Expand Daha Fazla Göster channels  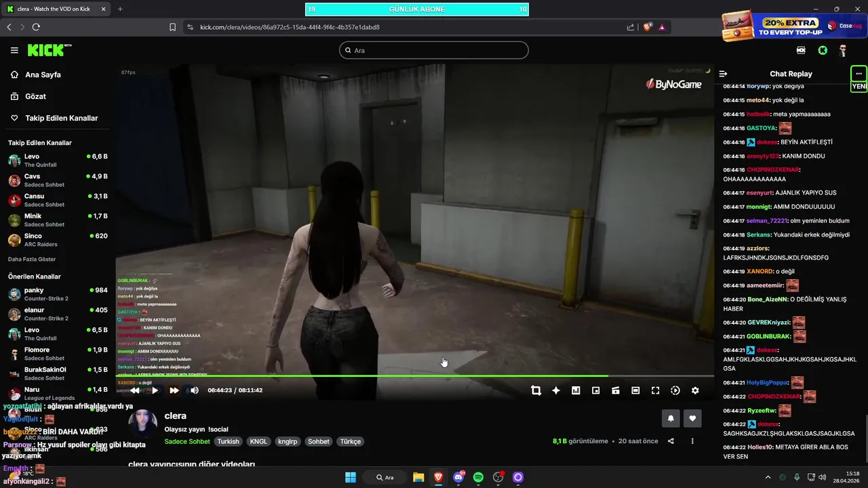(x=32, y=259)
